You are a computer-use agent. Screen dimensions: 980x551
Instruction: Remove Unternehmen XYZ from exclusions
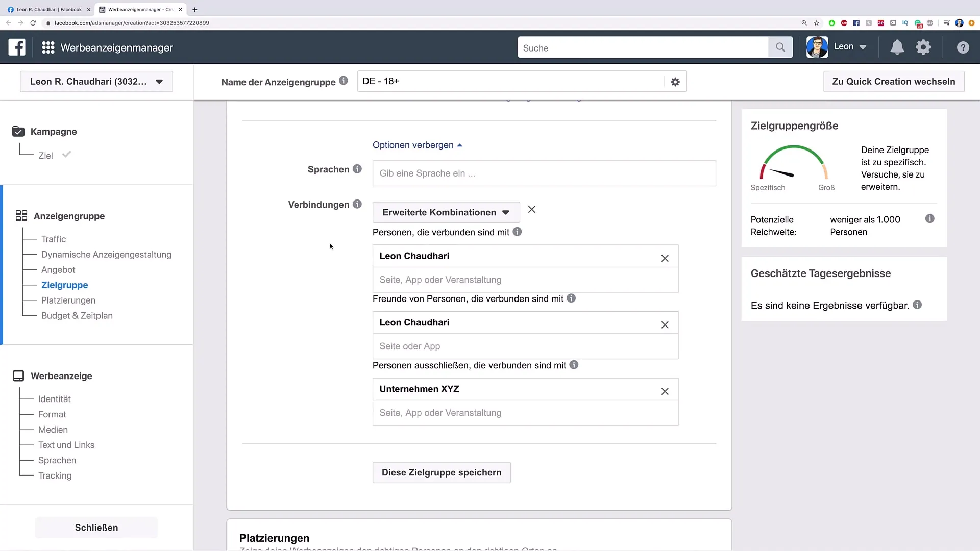click(665, 391)
